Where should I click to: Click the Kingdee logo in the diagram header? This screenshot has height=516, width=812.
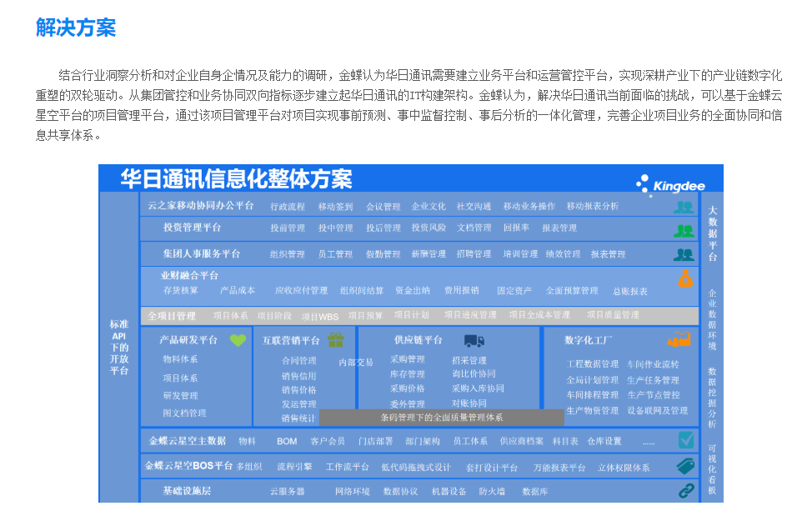coord(670,185)
